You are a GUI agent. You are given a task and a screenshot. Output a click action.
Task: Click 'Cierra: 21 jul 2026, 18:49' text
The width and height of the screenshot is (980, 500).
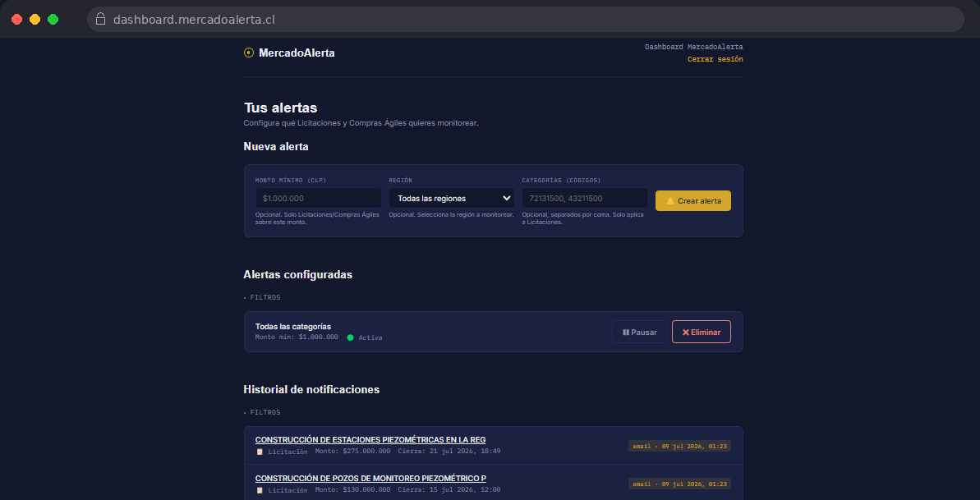pos(449,452)
